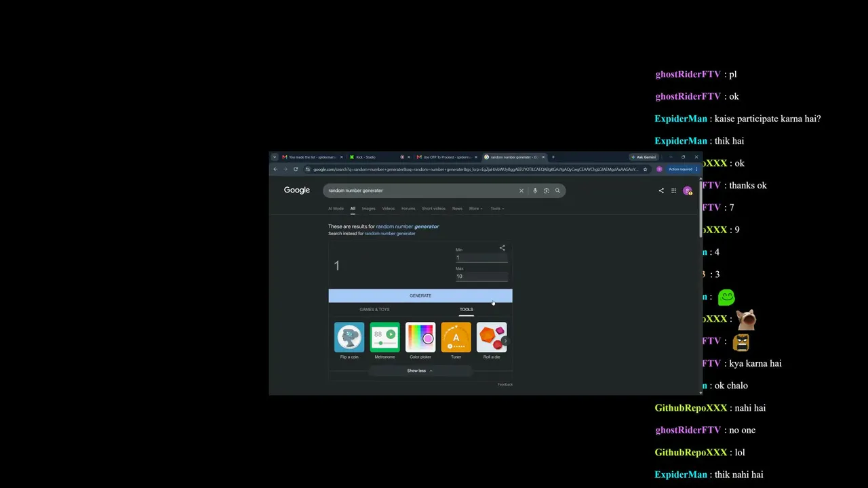This screenshot has width=868, height=488.
Task: Share the random number generator widget
Action: click(x=502, y=248)
